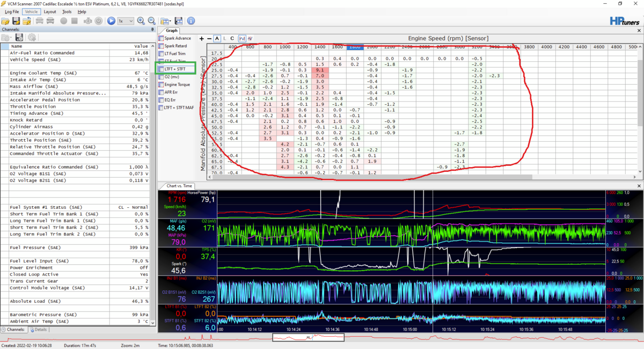Click the open log file folder icon

click(5, 21)
